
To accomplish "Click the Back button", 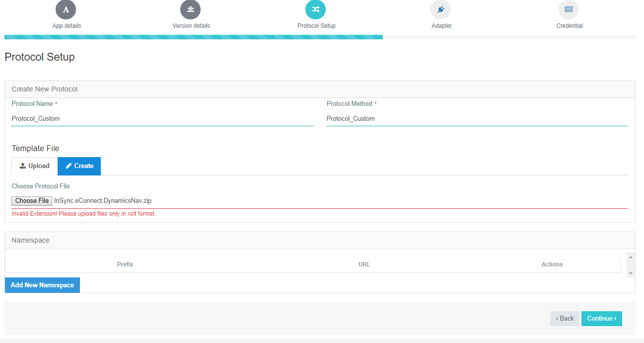I will [x=564, y=318].
